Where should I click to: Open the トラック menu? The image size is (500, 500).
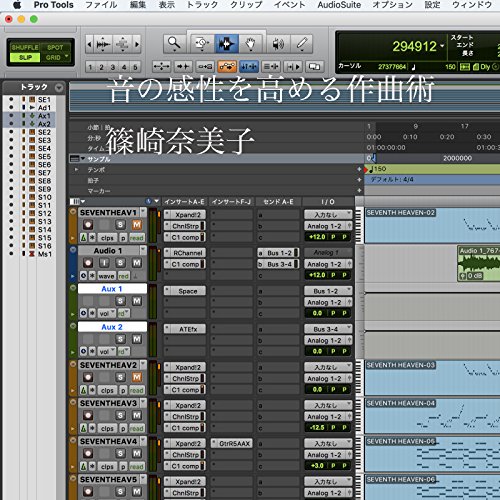[202, 5]
